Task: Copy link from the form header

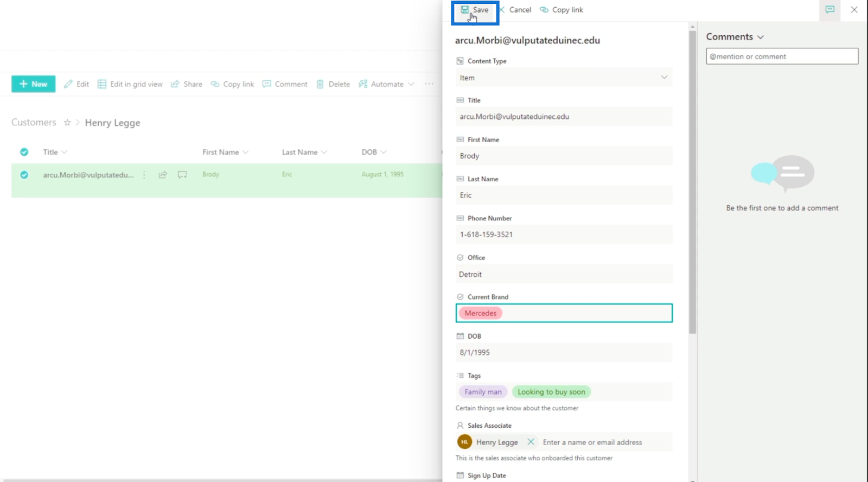Action: [x=561, y=10]
